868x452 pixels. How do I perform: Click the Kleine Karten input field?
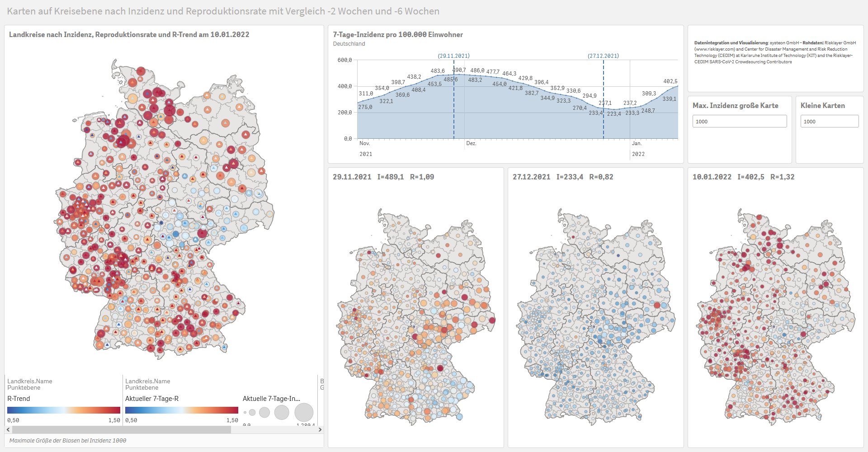830,121
